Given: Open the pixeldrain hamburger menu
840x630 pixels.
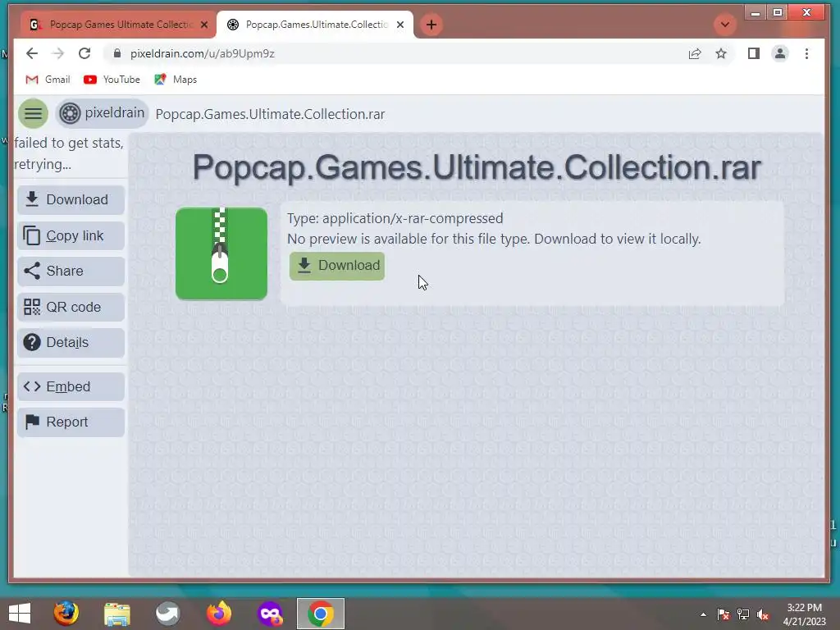Looking at the screenshot, I should pyautogui.click(x=33, y=113).
